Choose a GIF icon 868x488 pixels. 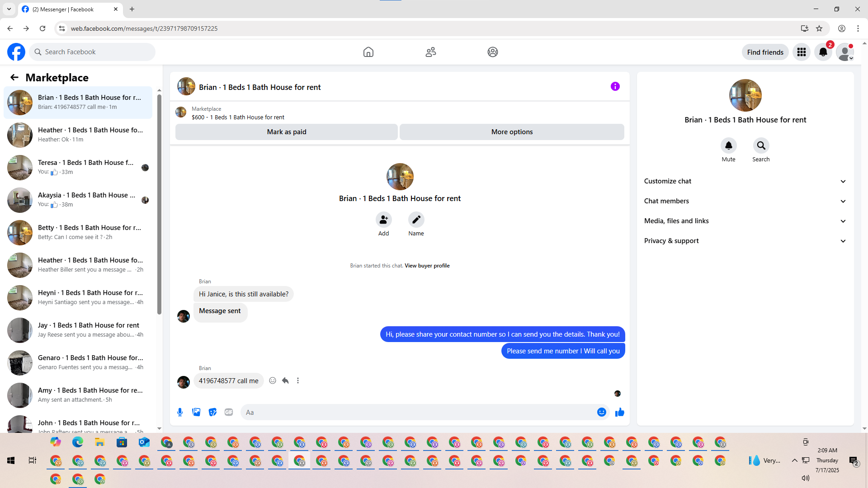tap(229, 412)
